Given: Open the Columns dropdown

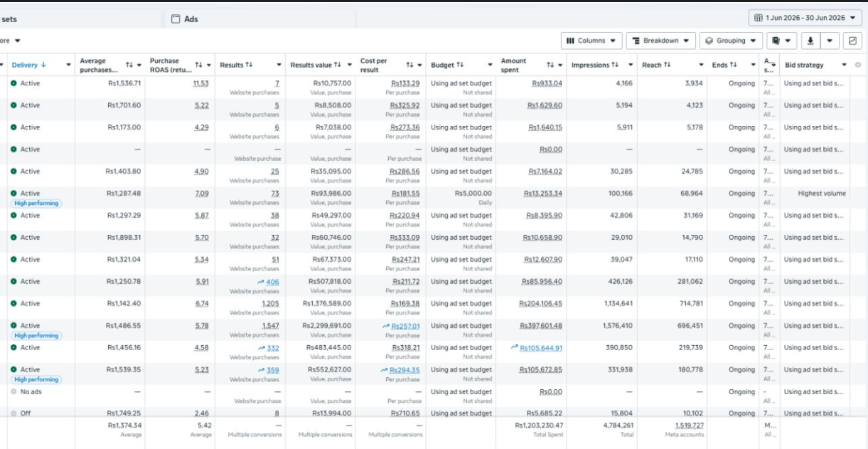Looking at the screenshot, I should pos(591,41).
